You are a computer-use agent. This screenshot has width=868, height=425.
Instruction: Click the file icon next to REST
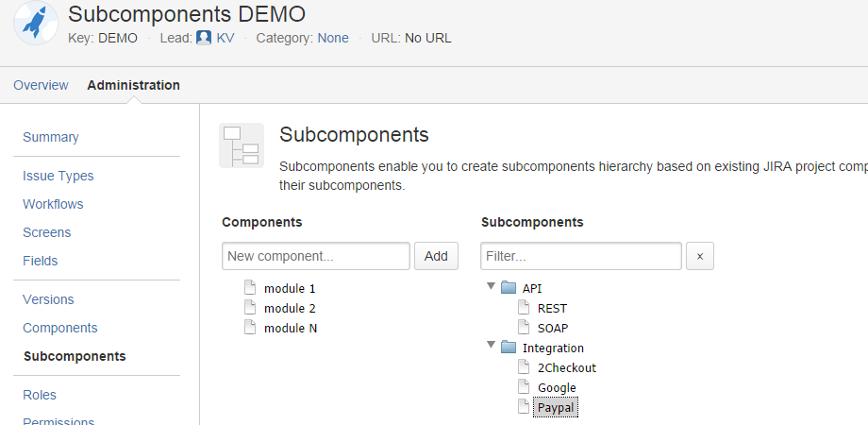[x=524, y=308]
